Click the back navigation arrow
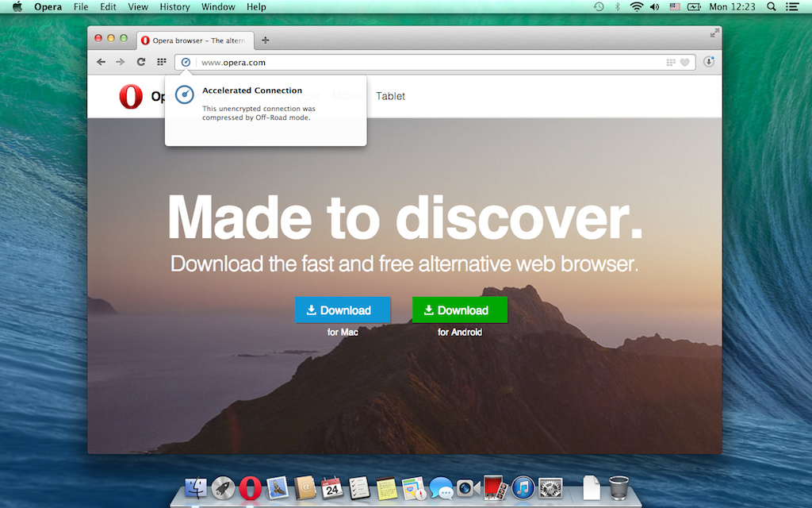Screen dimensions: 812x508 click(x=101, y=62)
